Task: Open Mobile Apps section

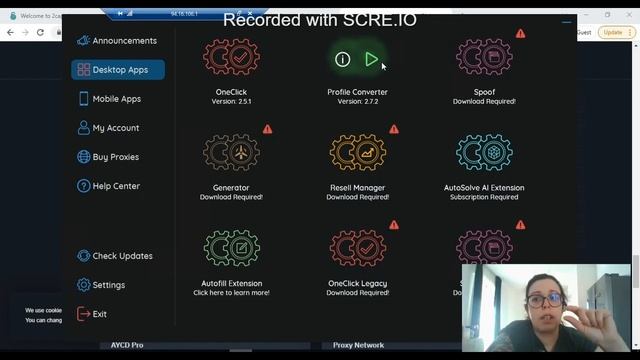Action: pos(109,99)
